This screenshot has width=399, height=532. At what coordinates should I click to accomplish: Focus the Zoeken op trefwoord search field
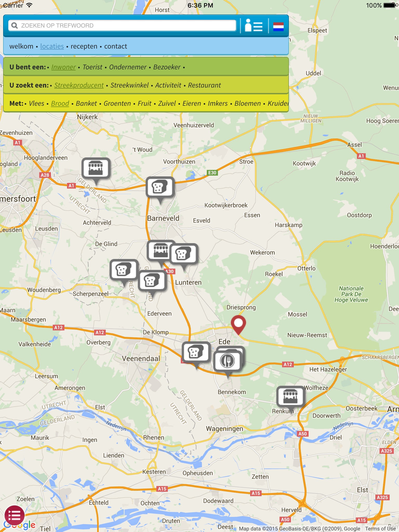coord(122,26)
